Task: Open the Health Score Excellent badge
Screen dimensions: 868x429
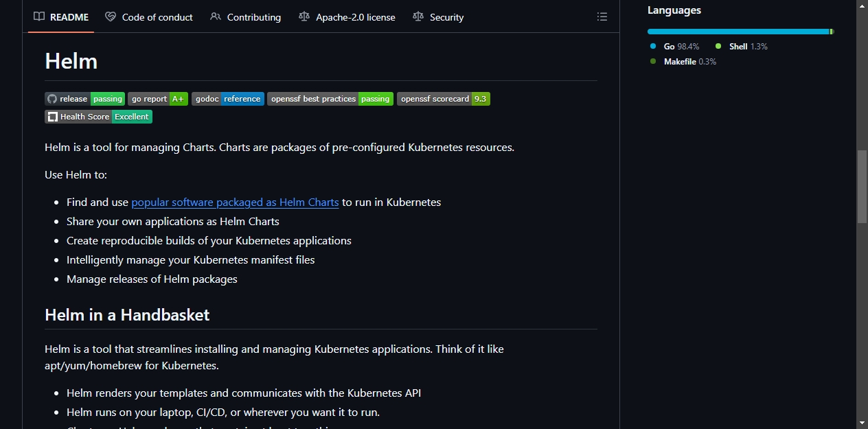Action: coord(99,117)
